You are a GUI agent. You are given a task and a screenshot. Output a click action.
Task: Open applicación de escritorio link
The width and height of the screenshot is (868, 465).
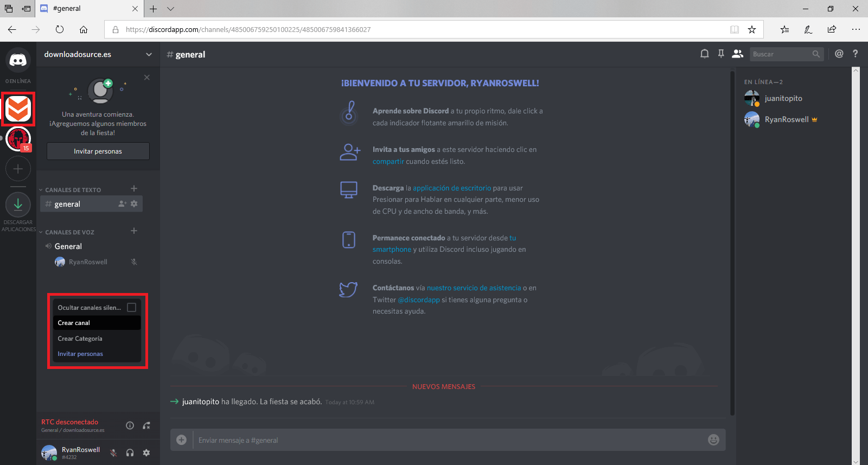[x=452, y=188]
